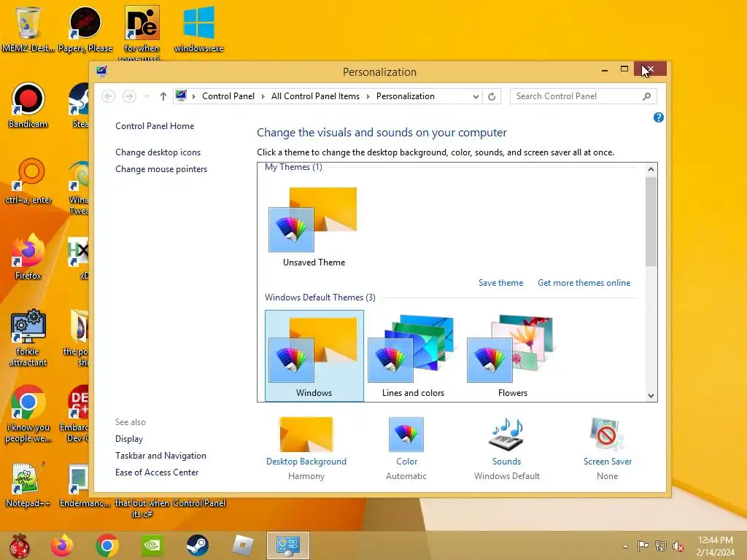This screenshot has height=560, width=747.
Task: Open the recent locations dropdown arrow
Action: pyautogui.click(x=147, y=97)
